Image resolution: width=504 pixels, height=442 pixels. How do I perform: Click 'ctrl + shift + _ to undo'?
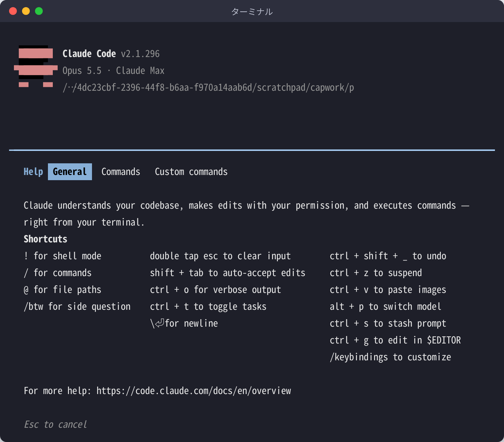pos(388,256)
